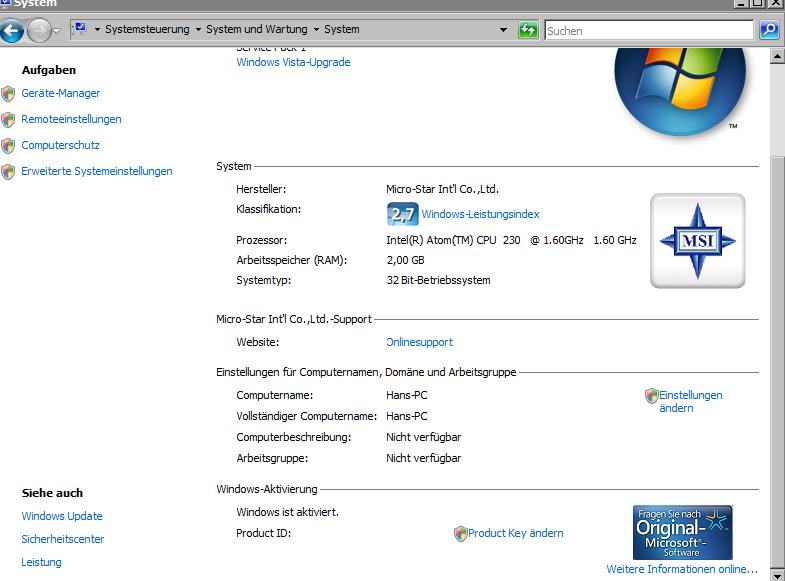Screen dimensions: 785x581
Task: Expand the arrow before System breadcrumb
Action: coord(316,30)
